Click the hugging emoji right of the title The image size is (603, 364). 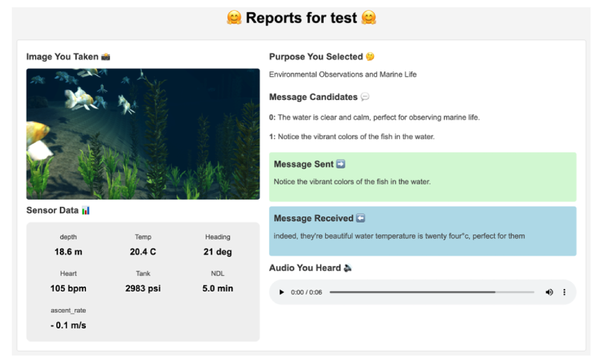click(x=368, y=18)
